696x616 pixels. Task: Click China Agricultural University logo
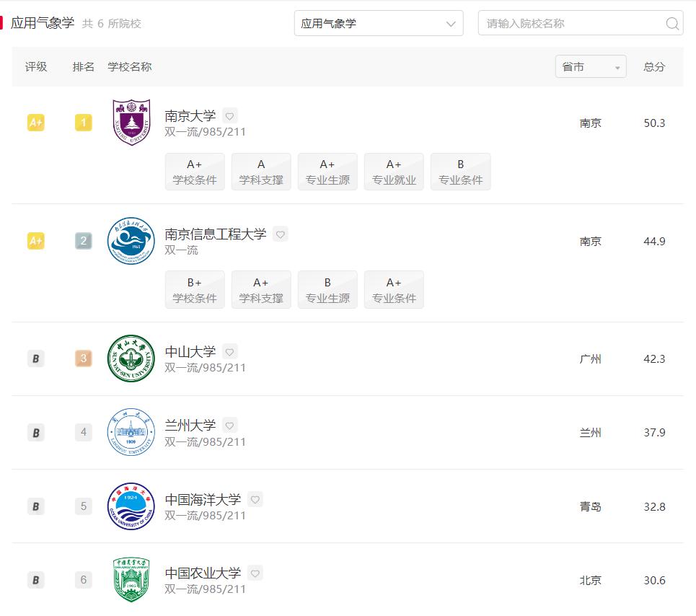coord(131,580)
